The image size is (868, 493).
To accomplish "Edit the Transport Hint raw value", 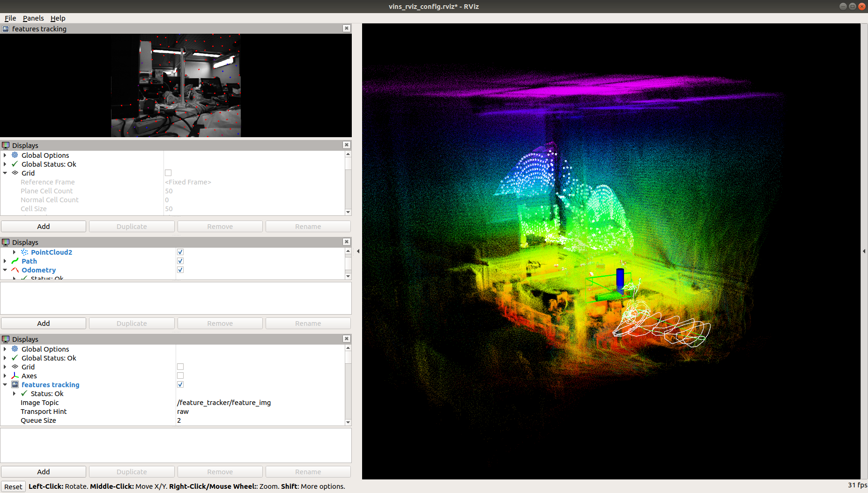I will 260,411.
